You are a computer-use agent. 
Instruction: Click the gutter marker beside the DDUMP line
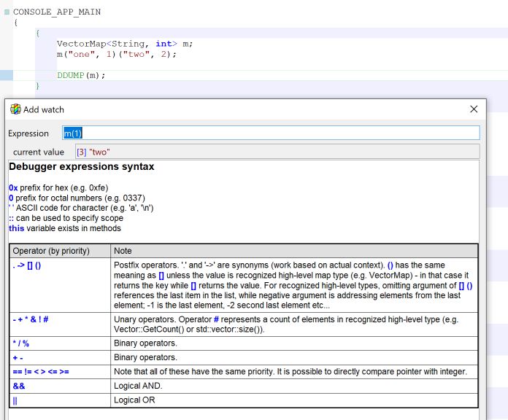tap(7, 75)
